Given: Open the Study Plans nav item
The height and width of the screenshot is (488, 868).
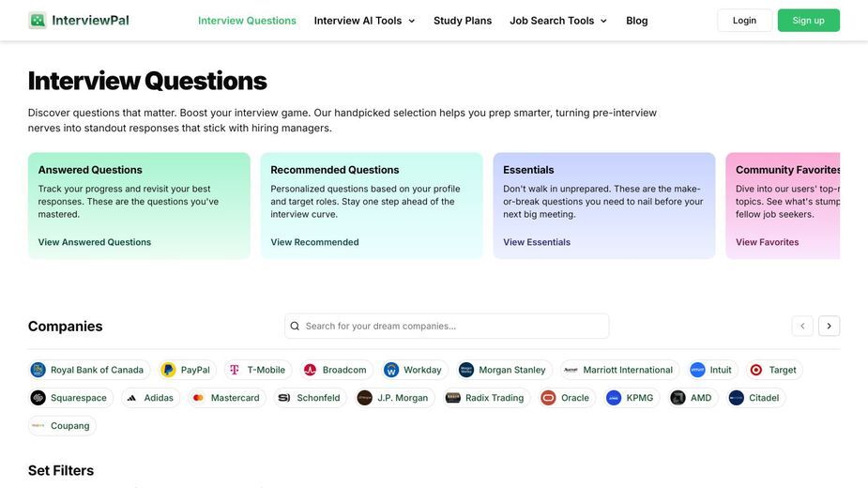Looking at the screenshot, I should point(463,21).
